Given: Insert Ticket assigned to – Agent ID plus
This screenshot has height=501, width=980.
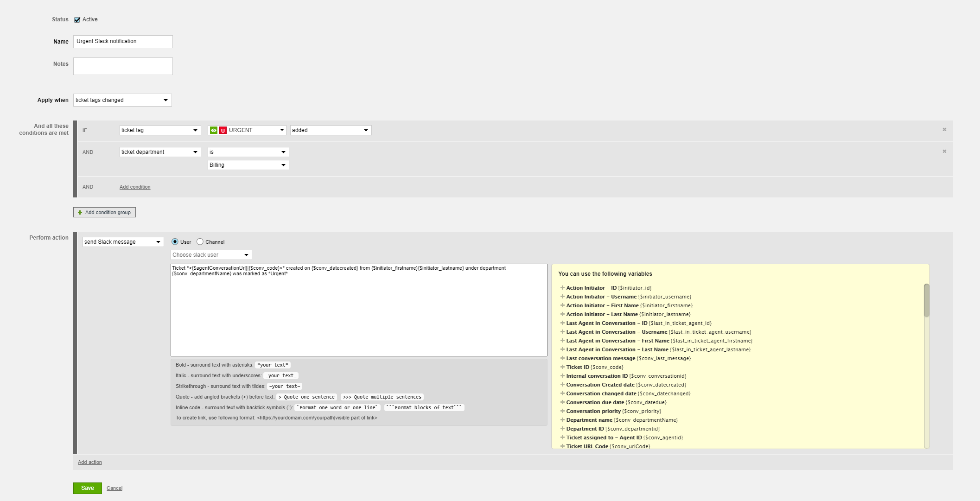Looking at the screenshot, I should pos(562,438).
